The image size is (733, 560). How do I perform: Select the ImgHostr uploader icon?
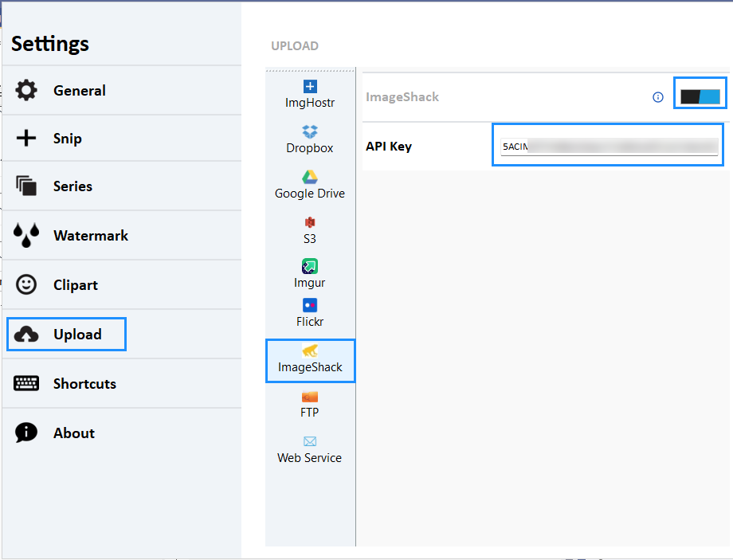[310, 87]
